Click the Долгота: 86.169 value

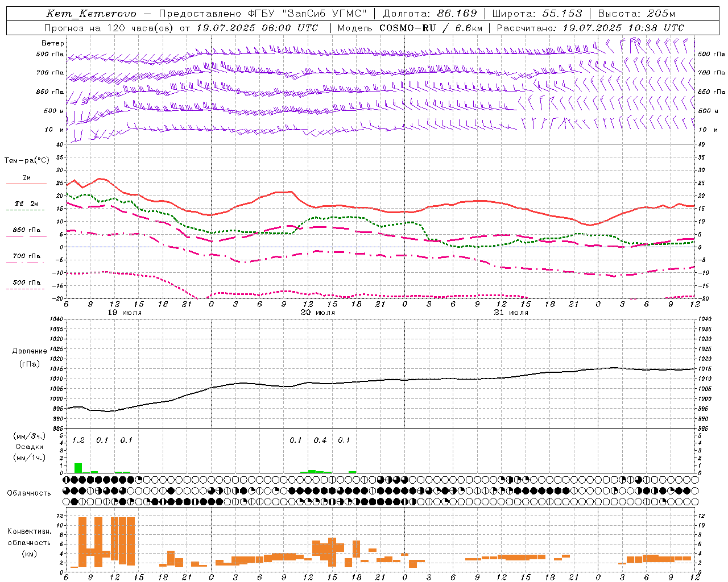(x=430, y=14)
